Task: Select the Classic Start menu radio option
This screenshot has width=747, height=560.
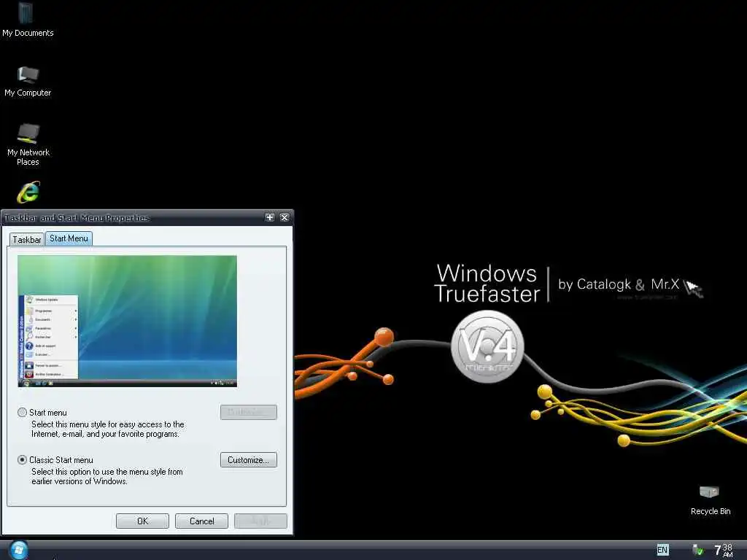Action: click(22, 460)
